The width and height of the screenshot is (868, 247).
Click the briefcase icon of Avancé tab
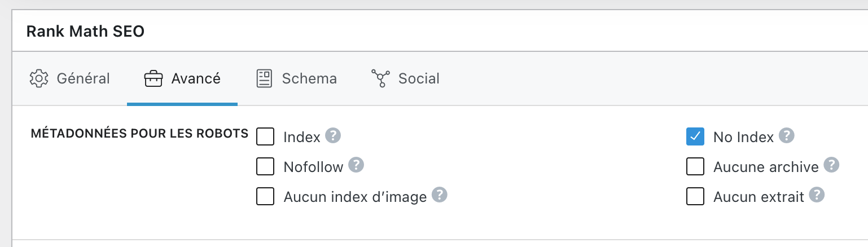(154, 78)
